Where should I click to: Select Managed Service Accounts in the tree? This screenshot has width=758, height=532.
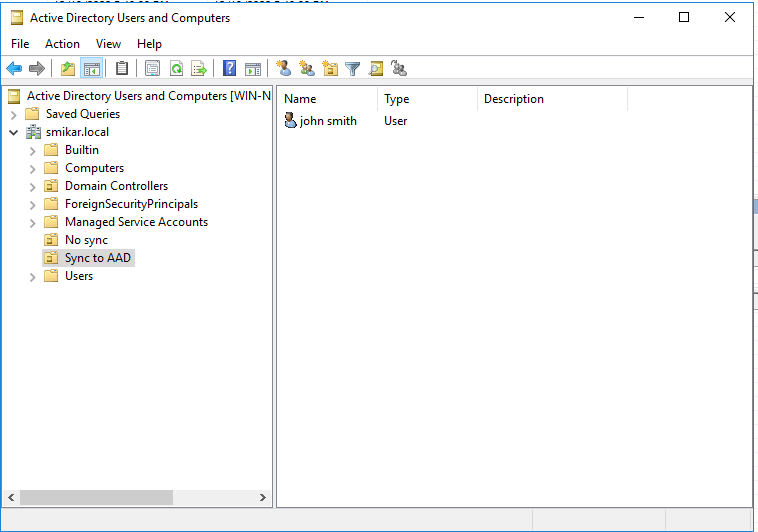(x=136, y=222)
